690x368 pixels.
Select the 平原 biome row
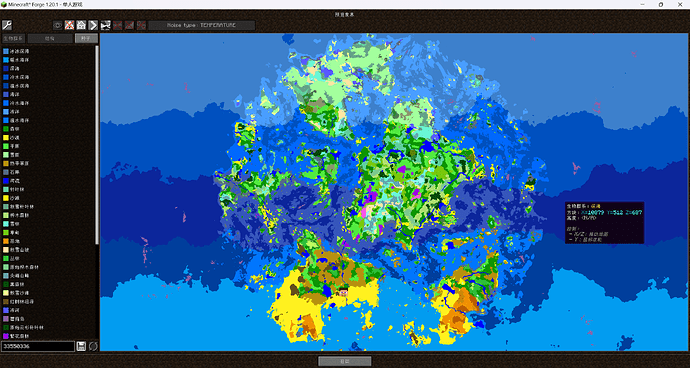click(x=48, y=146)
